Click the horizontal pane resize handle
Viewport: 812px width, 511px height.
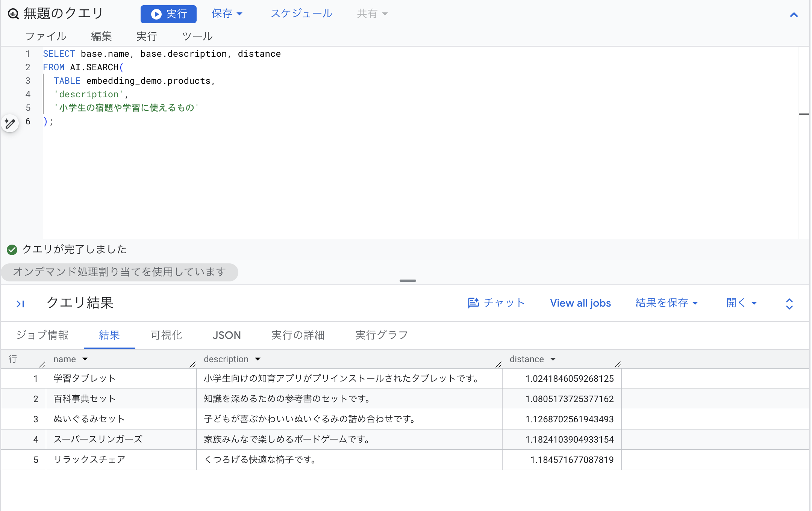click(x=408, y=281)
